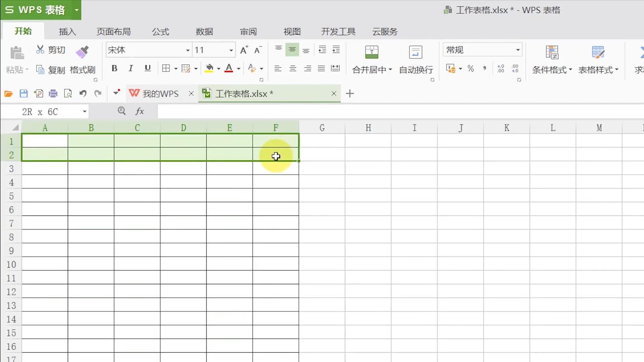
Task: Click the save file icon
Action: point(23,94)
